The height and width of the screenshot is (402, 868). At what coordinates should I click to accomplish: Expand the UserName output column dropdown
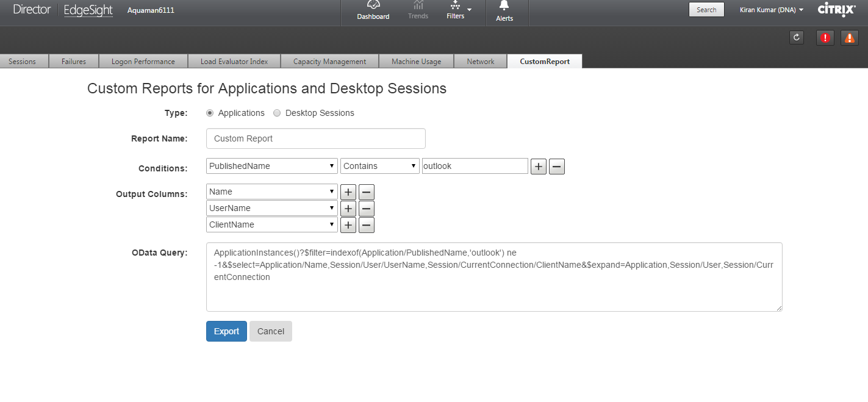click(271, 208)
